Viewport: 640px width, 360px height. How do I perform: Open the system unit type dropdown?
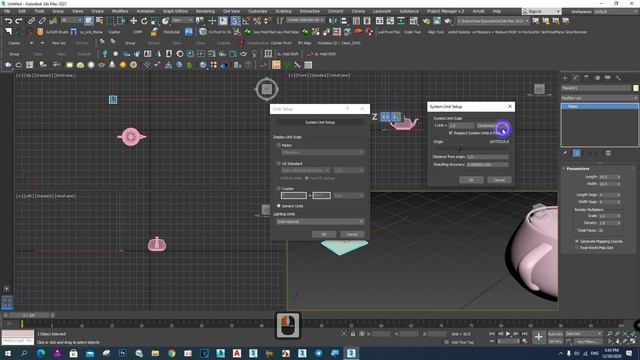coord(493,125)
